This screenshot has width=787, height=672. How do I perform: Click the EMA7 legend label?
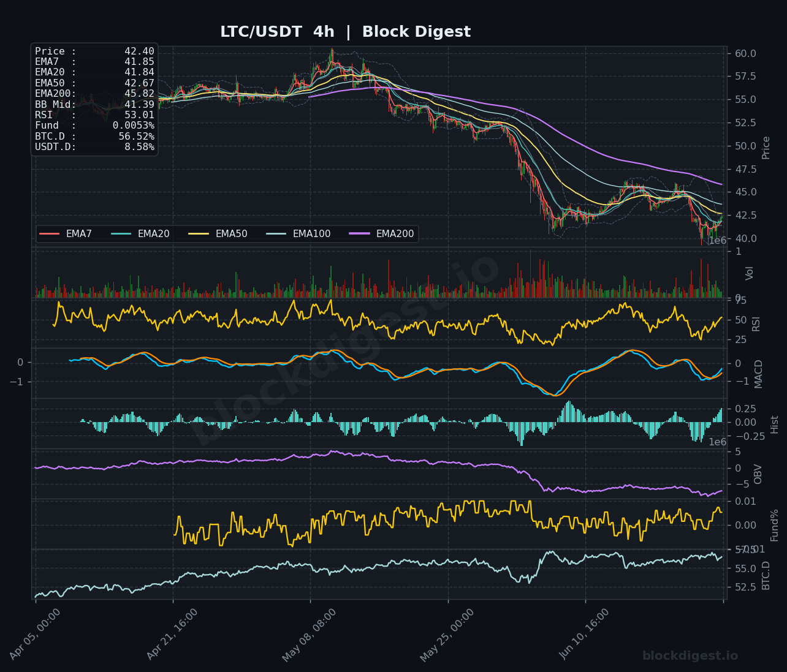click(79, 234)
